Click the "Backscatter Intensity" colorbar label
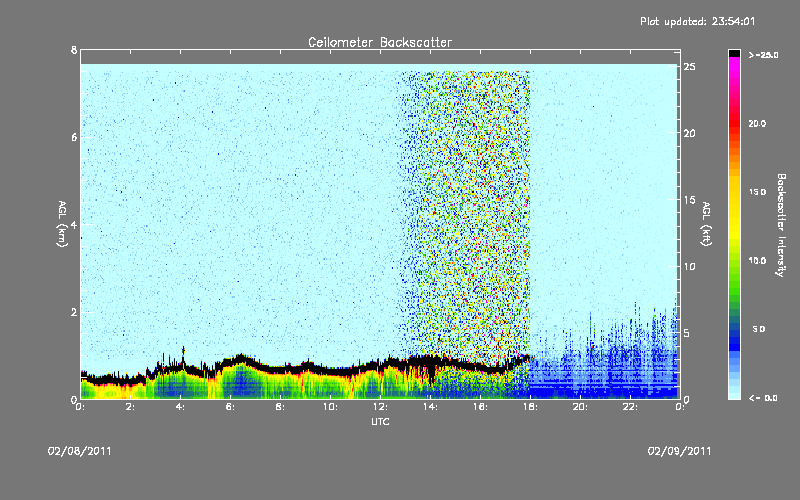 pos(781,225)
